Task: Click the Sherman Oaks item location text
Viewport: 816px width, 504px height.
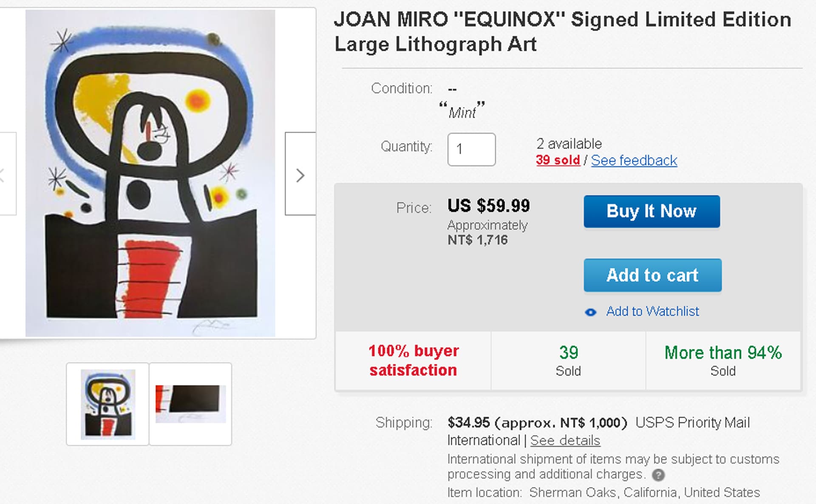Action: (644, 493)
